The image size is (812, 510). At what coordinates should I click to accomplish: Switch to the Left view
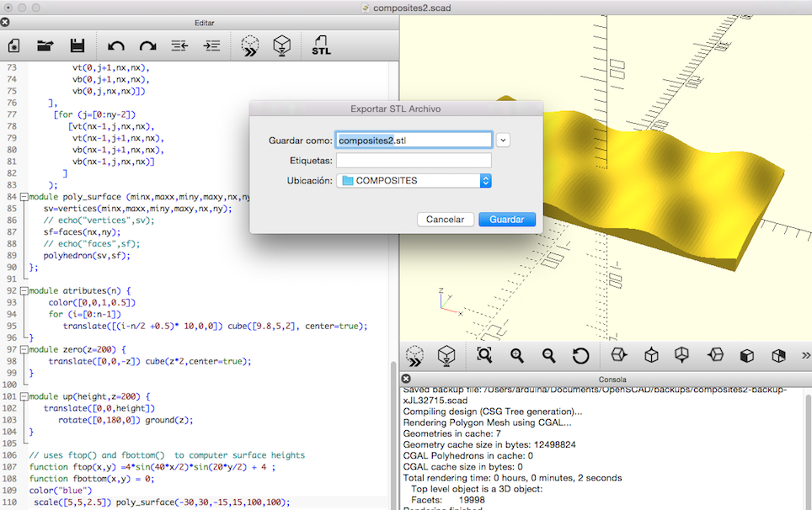pyautogui.click(x=715, y=355)
